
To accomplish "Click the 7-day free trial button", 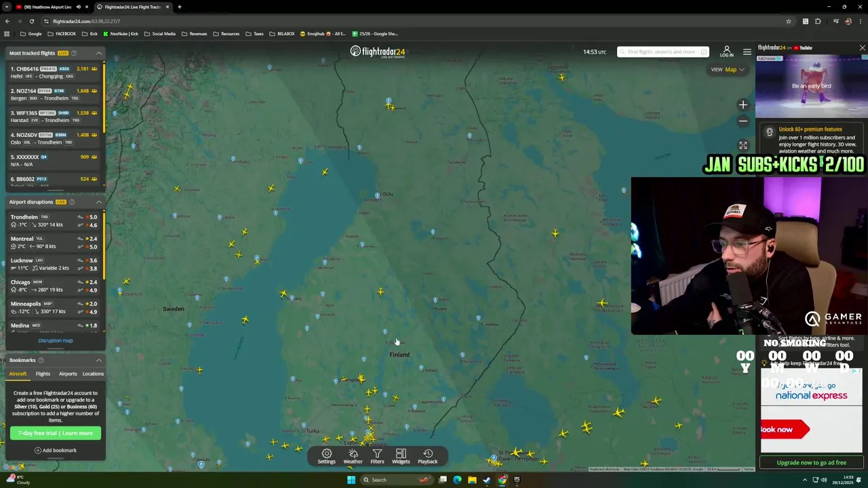I will point(56,433).
